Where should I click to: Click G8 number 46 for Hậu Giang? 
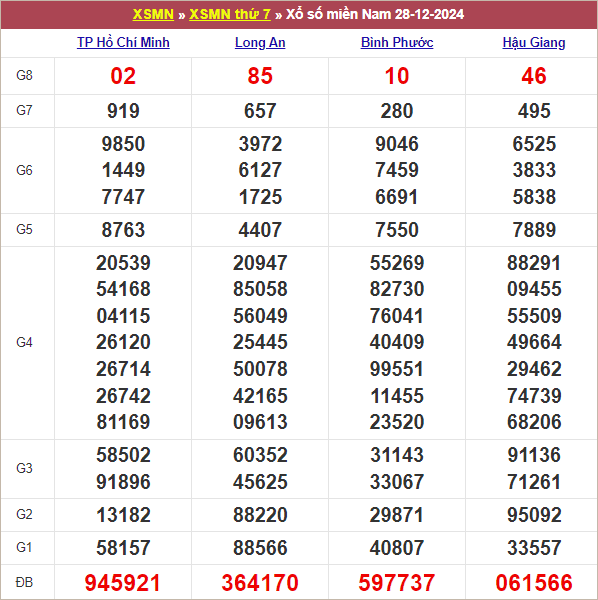click(x=534, y=76)
